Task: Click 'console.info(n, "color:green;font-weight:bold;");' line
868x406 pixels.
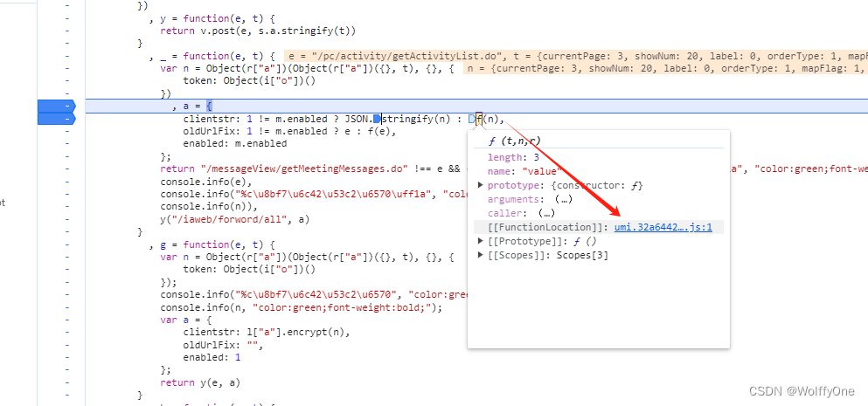Action: point(302,307)
